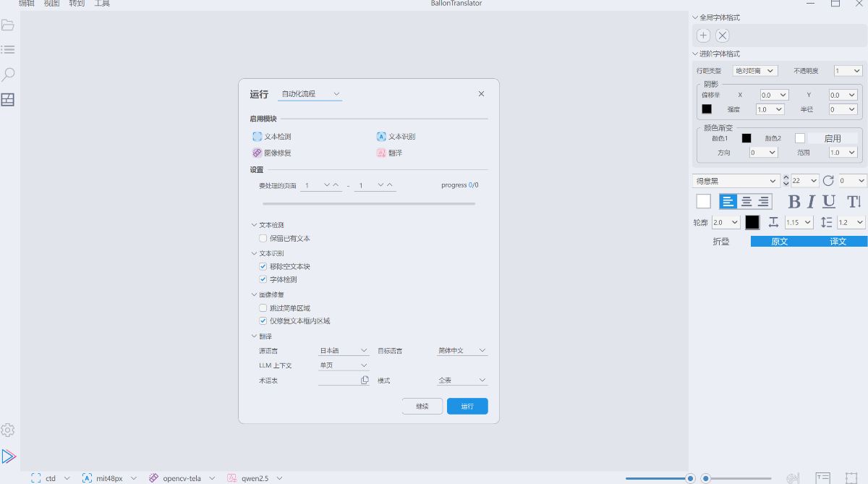
Task: Open settings gear in left sidebar
Action: point(8,430)
